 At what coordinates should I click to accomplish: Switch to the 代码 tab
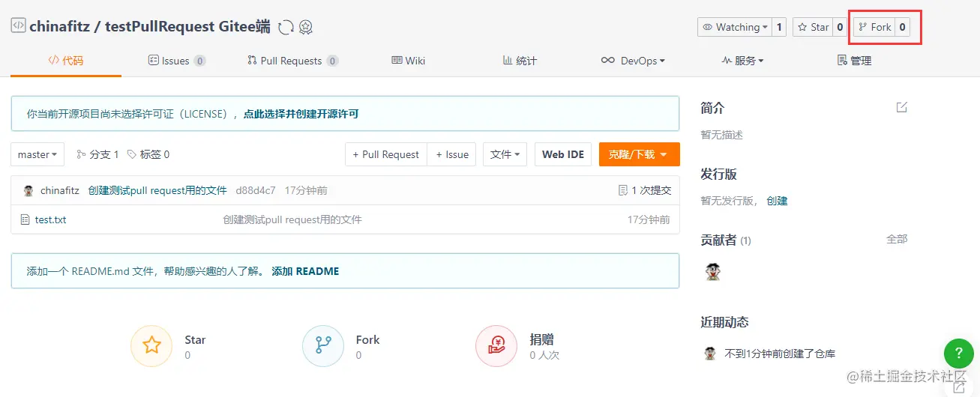point(66,61)
